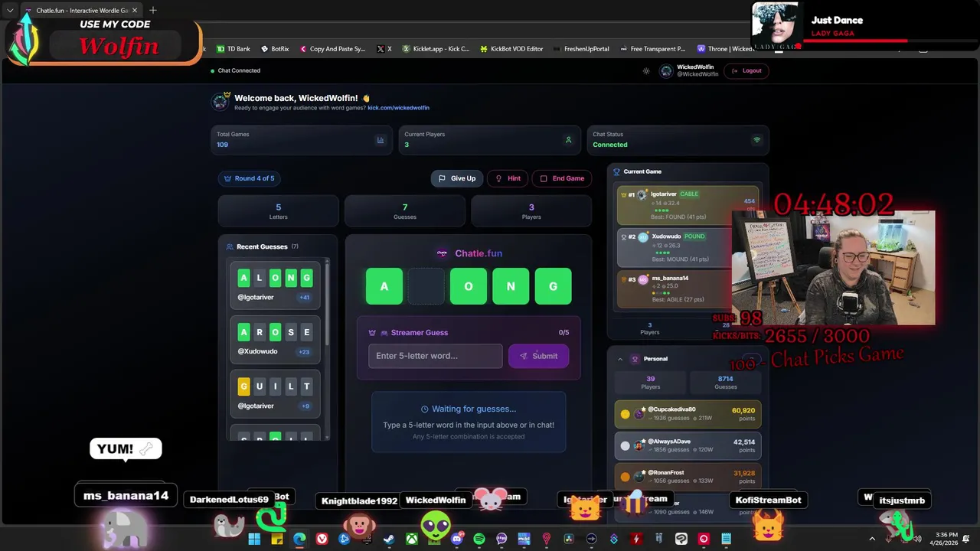Open @Xudowudo's AROSE guess card
This screenshot has width=980, height=551.
275,339
